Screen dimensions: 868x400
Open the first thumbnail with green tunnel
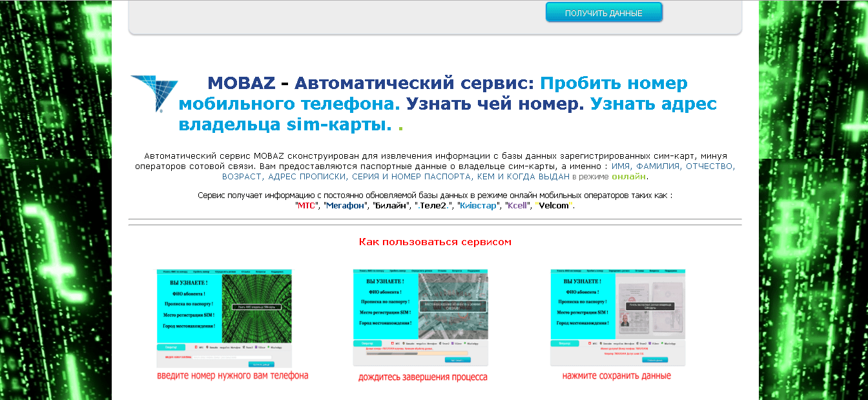pos(224,317)
